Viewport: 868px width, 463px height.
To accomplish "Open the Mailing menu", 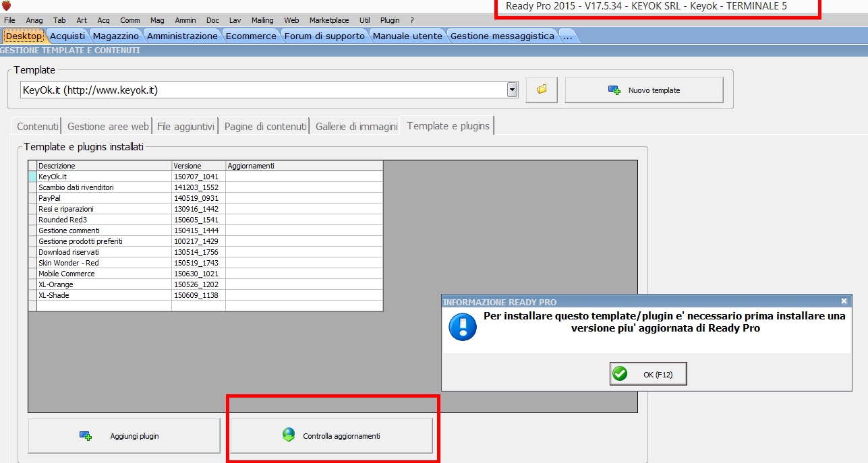I will point(262,20).
